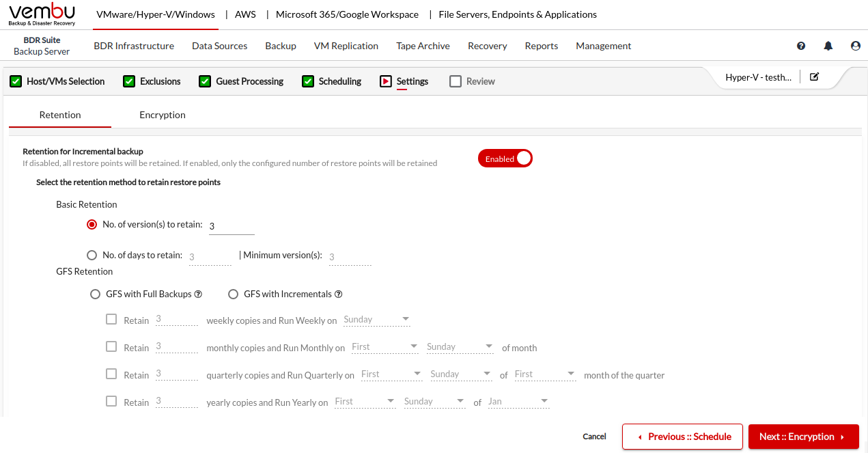Viewport: 868px width, 453px height.
Task: Open the yearly month Jan dropdown
Action: click(518, 402)
